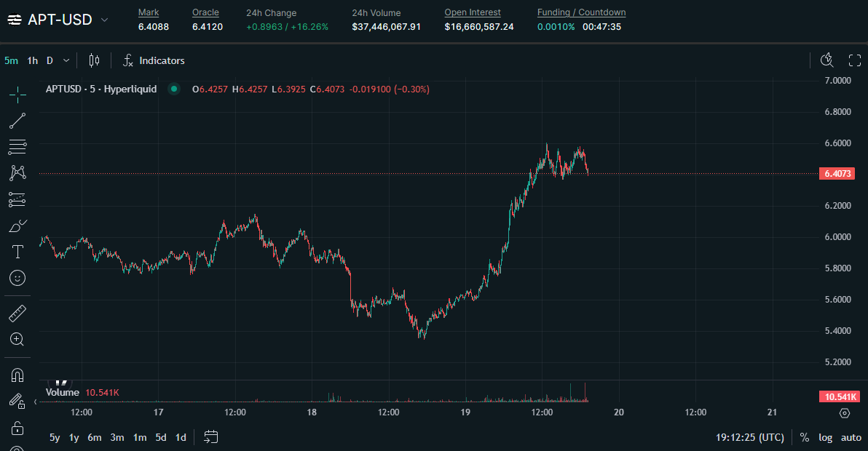Toggle fullscreen chart mode
The image size is (868, 451).
coord(854,60)
